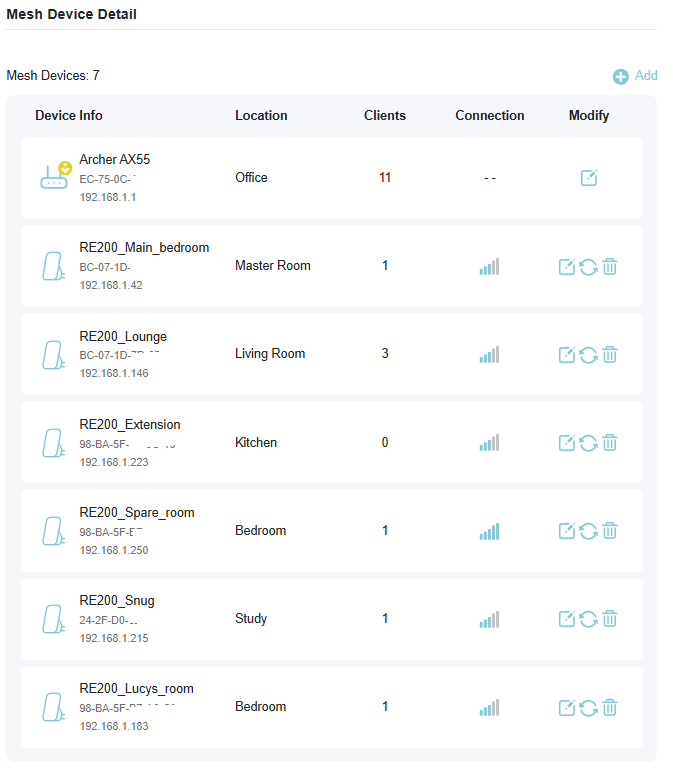Delete the RE200_Extension device
The width and height of the screenshot is (673, 780).
pos(610,443)
